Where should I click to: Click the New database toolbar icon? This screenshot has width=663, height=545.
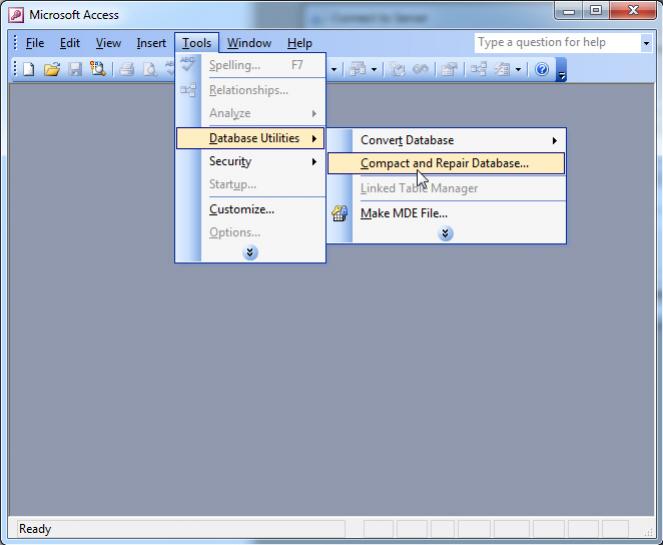click(29, 69)
